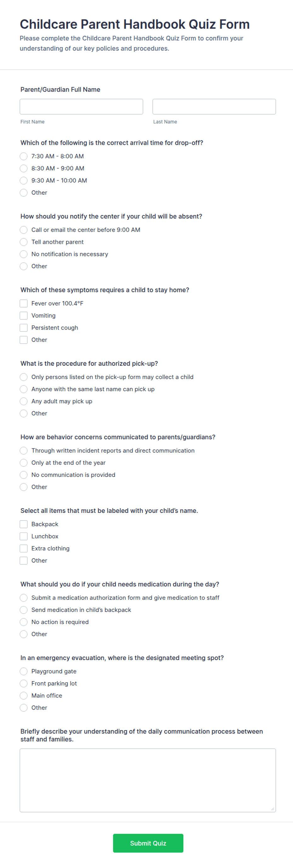Select 'Send medication in child's backpack'
The height and width of the screenshot is (868, 293).
24,610
